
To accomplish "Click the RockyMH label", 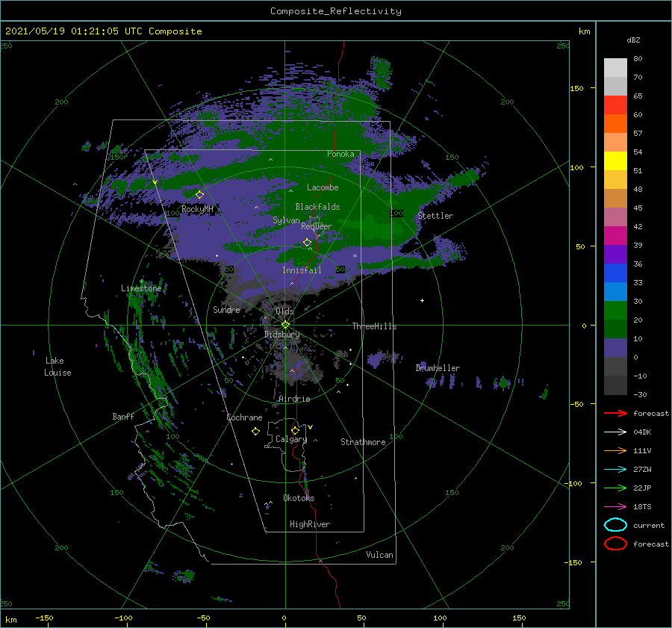I will click(197, 209).
